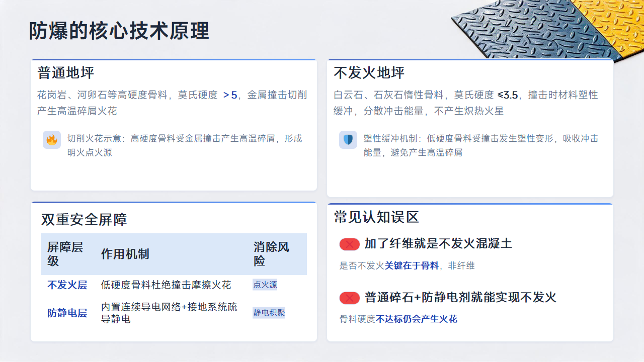Screen dimensions: 644x362
Task: Click red X icon beside 加了纤维就是不发火混凝土
Action: [x=349, y=244]
